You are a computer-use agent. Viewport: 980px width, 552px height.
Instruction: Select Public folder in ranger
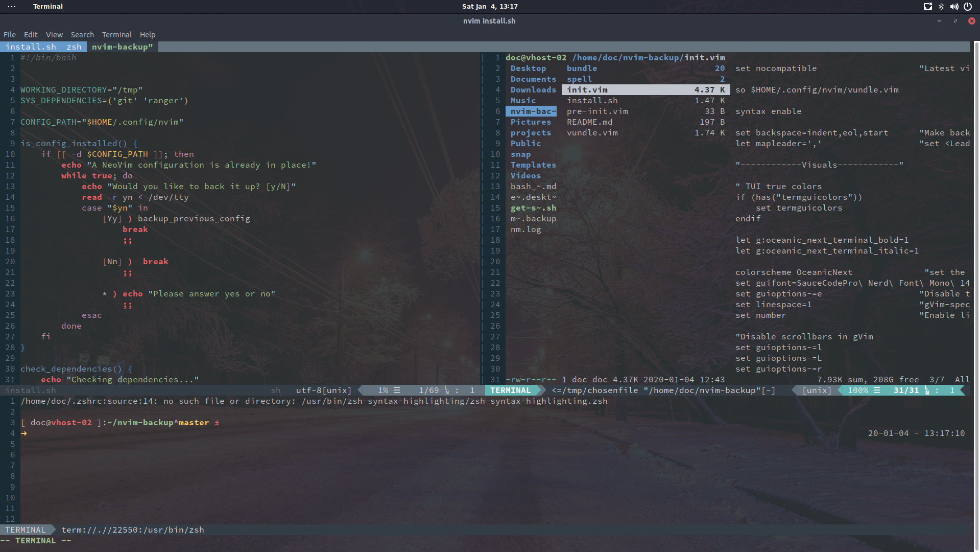525,144
